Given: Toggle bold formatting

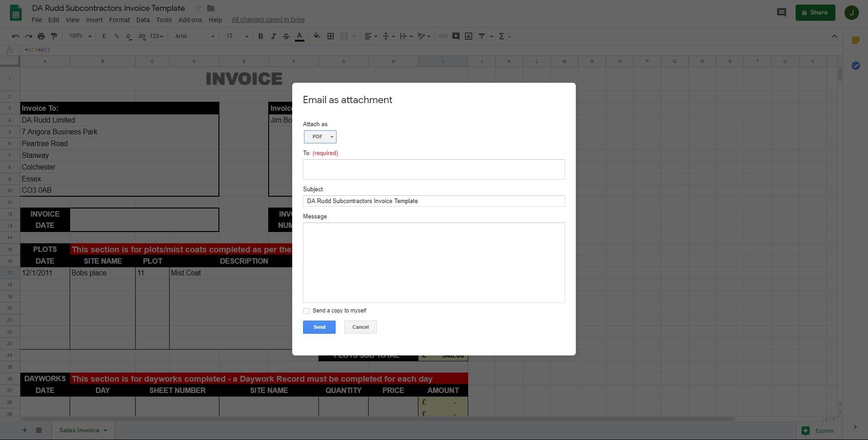Looking at the screenshot, I should [261, 36].
